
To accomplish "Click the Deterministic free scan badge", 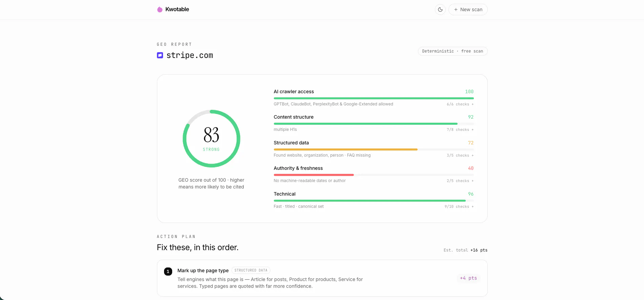I will (452, 51).
